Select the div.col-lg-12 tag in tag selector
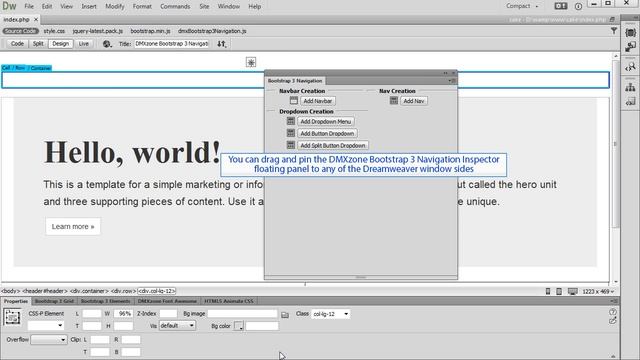This screenshot has height=360, width=640. pos(157,291)
